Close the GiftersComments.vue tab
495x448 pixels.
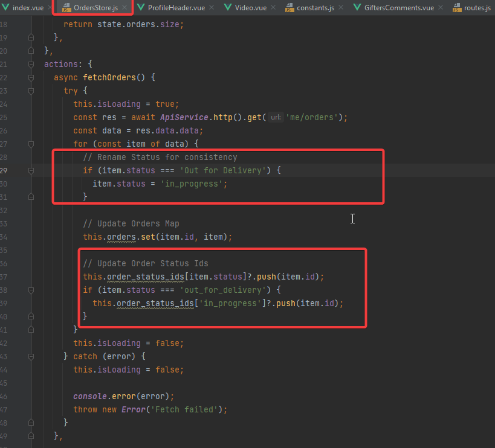click(441, 7)
